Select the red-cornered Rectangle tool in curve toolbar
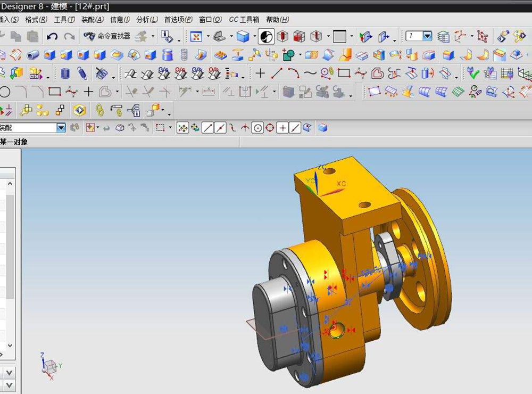This screenshot has height=394, width=532. point(344,73)
